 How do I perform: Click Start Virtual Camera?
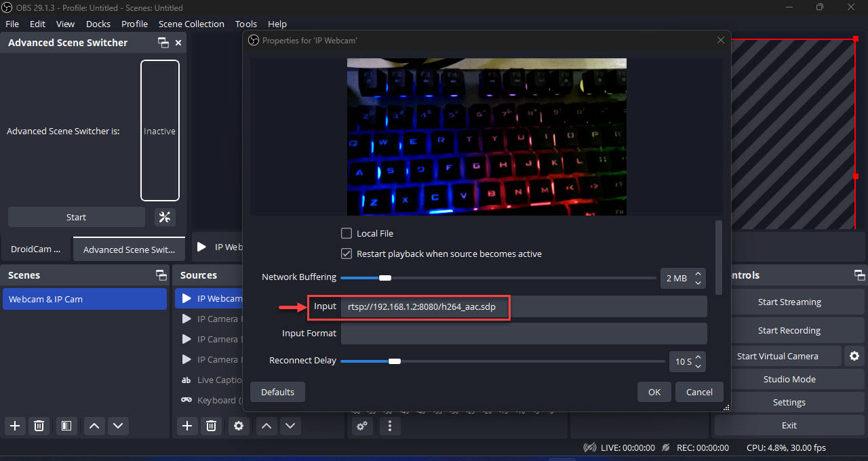point(778,356)
